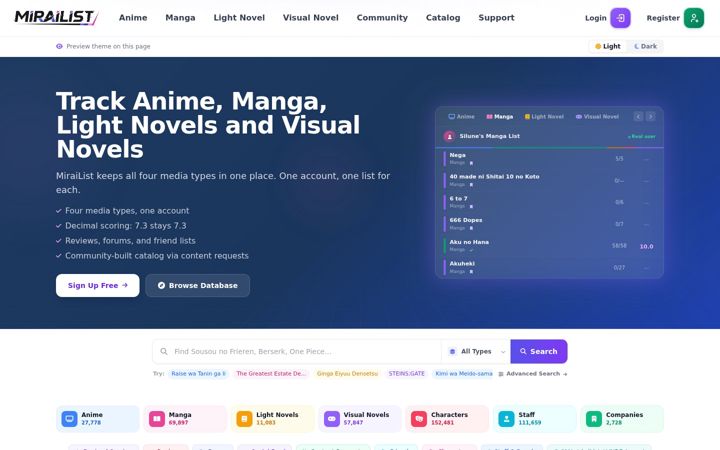Image resolution: width=720 pixels, height=450 pixels.
Task: Click the purple Login icon button
Action: (x=620, y=18)
